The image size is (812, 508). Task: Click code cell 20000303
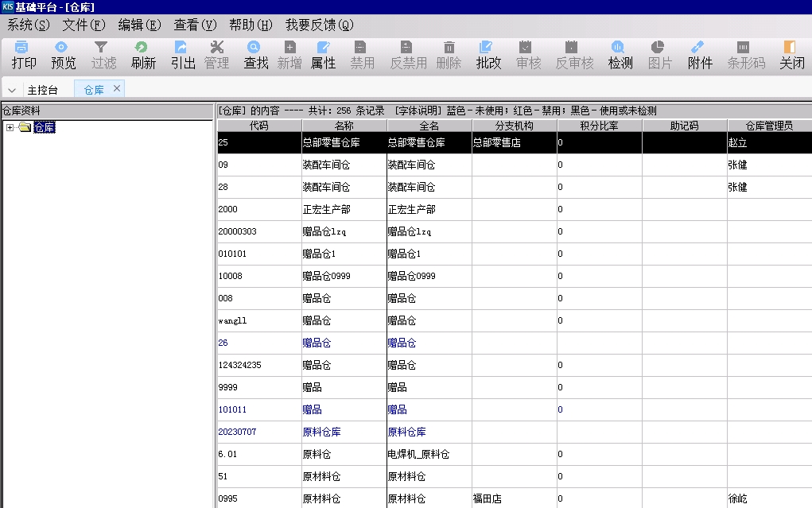(259, 231)
